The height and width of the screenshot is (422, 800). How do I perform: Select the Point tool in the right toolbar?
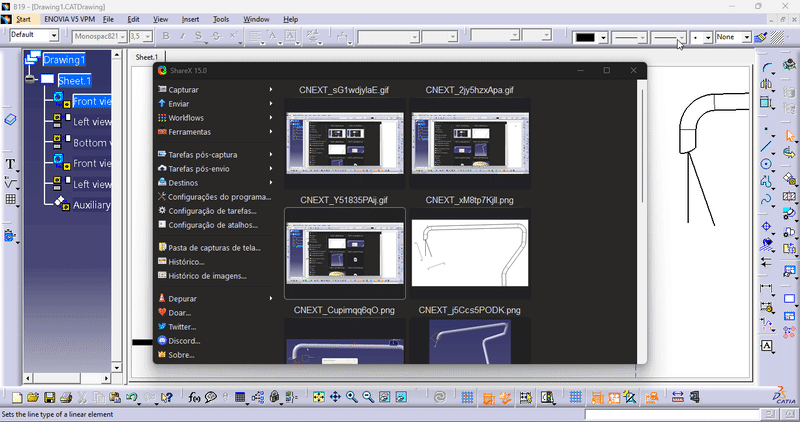point(766,131)
